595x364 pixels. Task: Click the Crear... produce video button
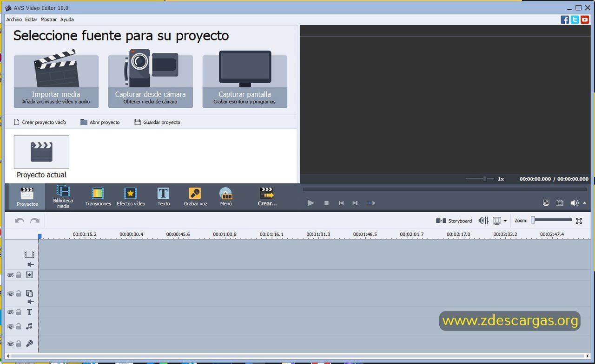pos(267,196)
